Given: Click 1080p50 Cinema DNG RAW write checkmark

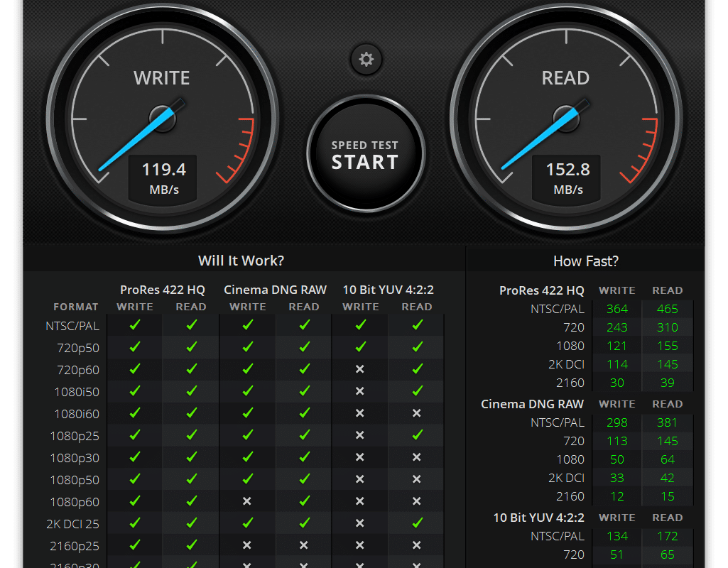Looking at the screenshot, I should click(247, 479).
